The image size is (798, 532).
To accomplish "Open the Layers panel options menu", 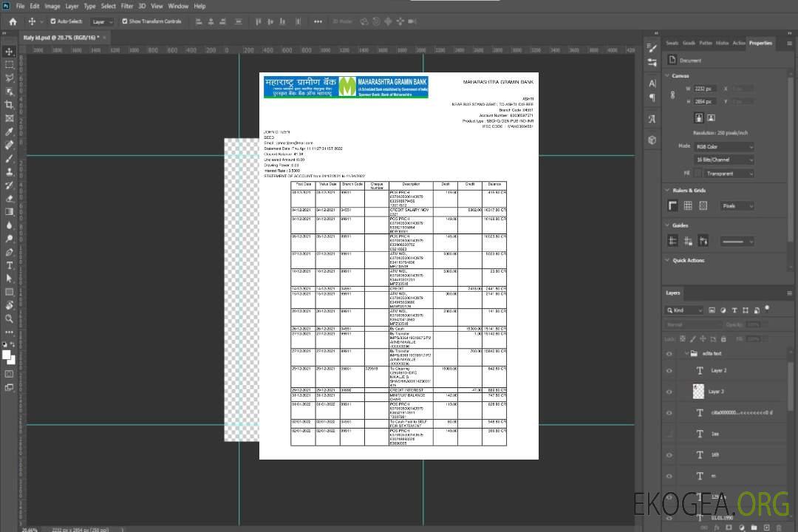I will [x=789, y=293].
